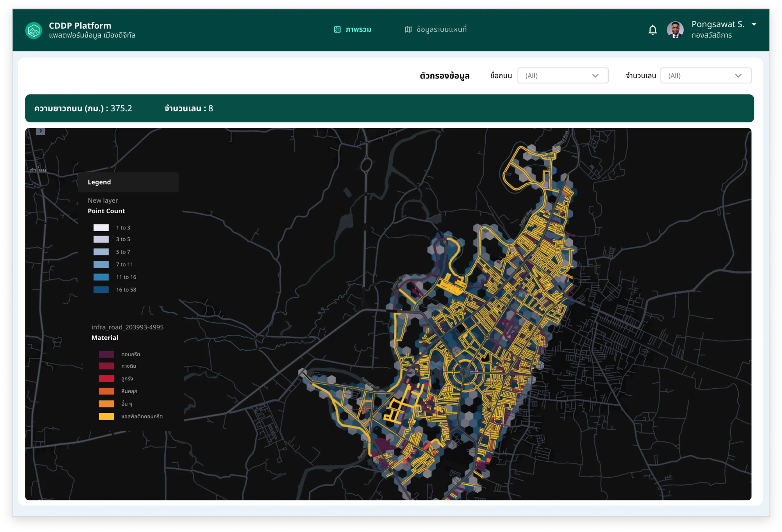782x532 pixels.
Task: Click the CDDP Platform logo icon
Action: pos(33,30)
